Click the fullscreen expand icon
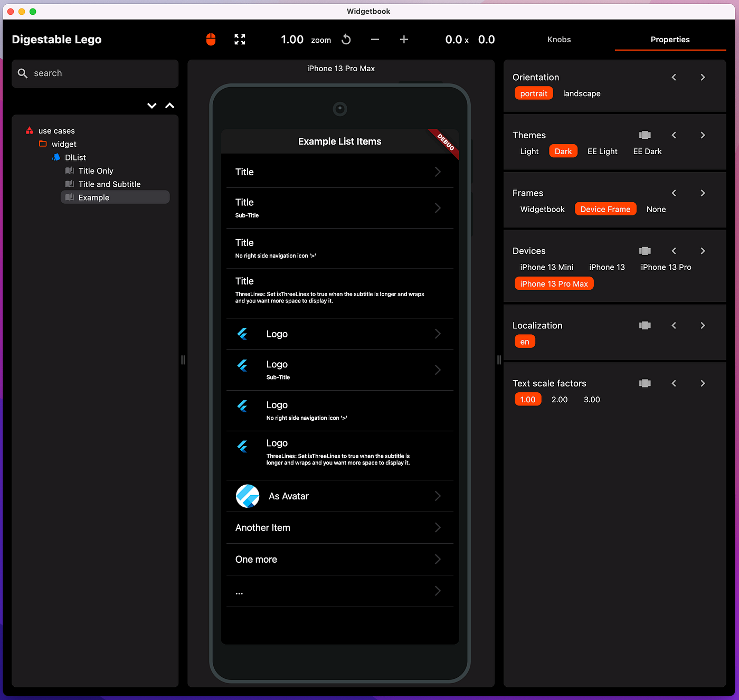The image size is (739, 700). coord(240,39)
